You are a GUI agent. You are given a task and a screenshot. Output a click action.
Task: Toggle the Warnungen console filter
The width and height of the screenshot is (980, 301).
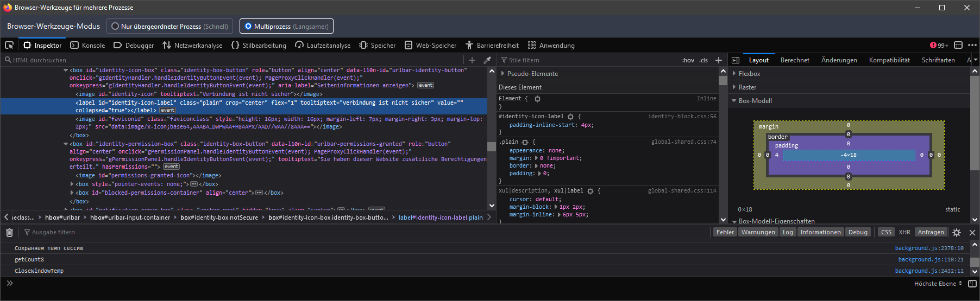[758, 232]
